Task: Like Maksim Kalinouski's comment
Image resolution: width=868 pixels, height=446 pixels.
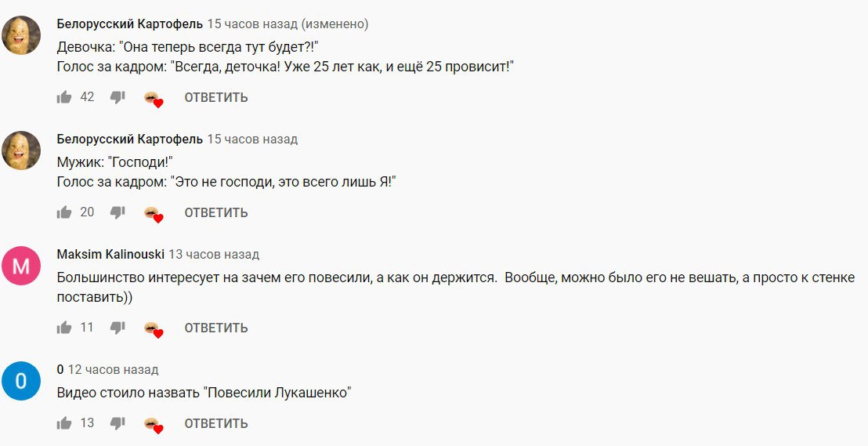Action: [64, 328]
